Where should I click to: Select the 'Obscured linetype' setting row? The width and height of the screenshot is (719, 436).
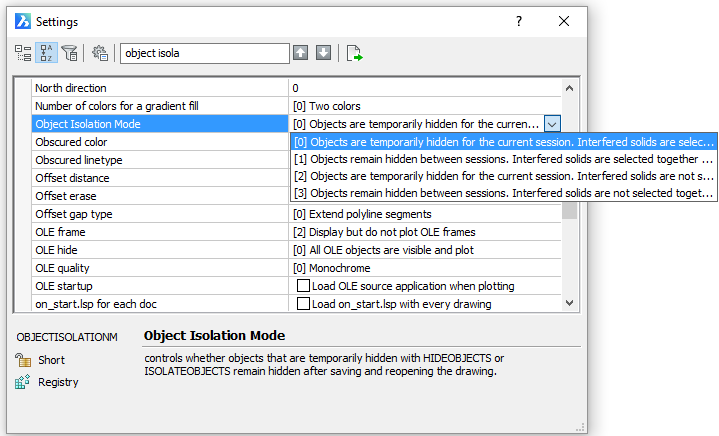point(160,160)
